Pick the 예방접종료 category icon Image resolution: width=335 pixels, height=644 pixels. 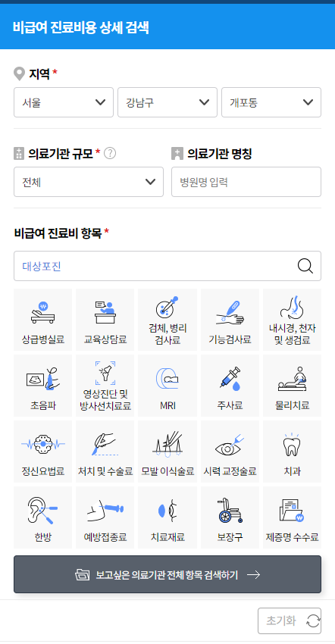point(105,517)
